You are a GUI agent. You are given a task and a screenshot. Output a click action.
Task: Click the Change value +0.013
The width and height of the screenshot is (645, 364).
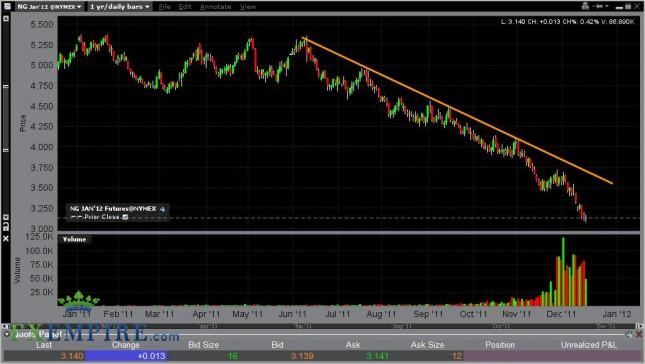click(x=151, y=356)
